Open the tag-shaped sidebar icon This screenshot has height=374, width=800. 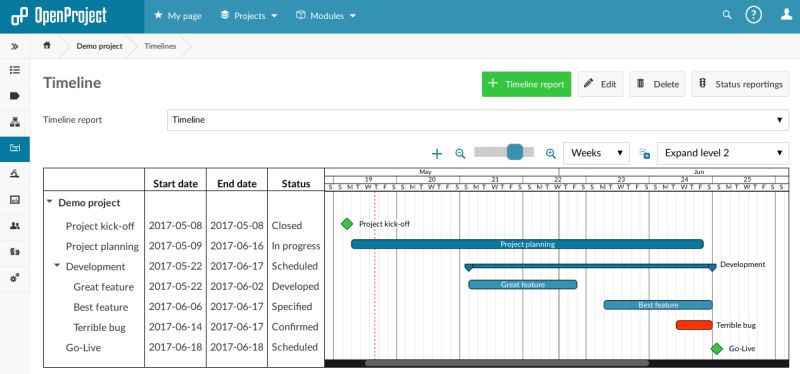coord(15,96)
